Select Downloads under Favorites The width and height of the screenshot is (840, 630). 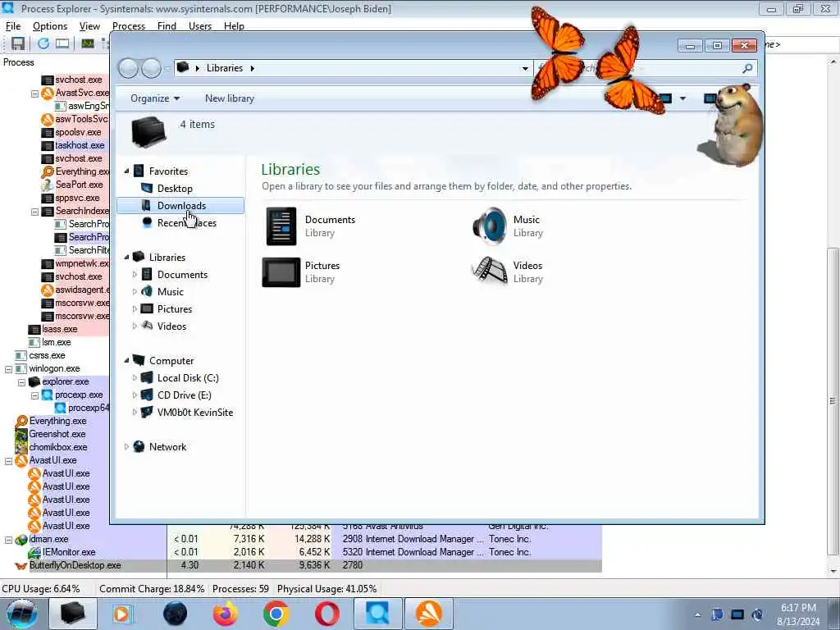tap(181, 206)
